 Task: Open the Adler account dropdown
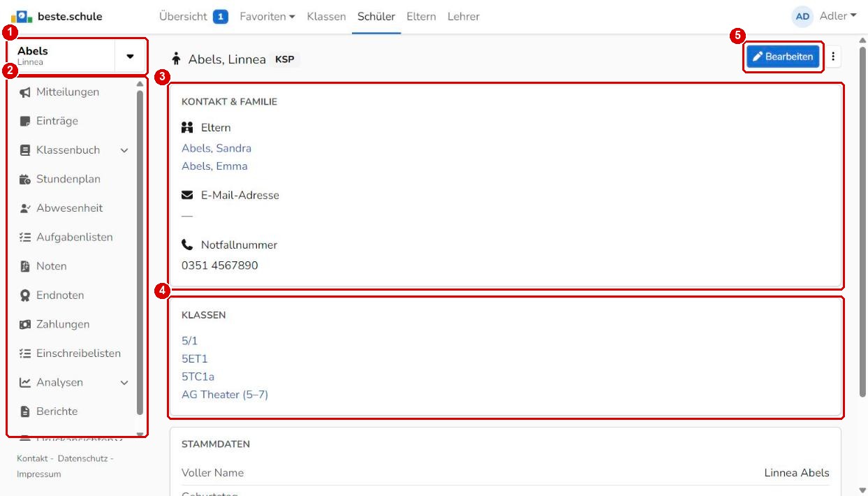tap(838, 16)
